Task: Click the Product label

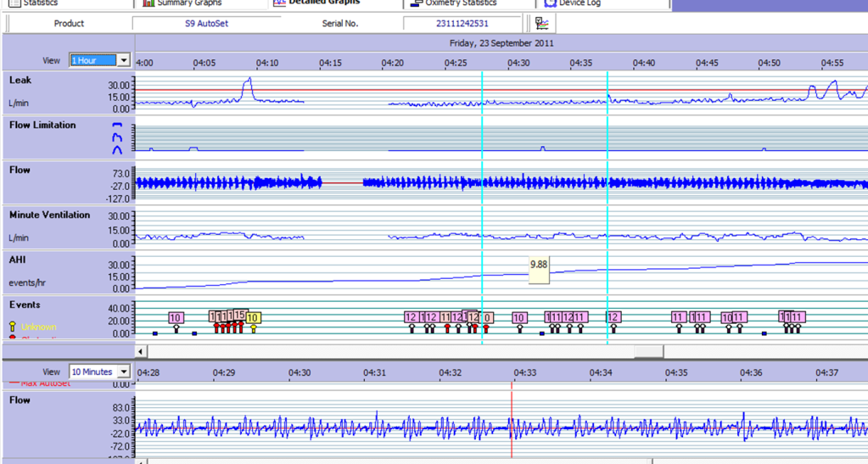Action: (69, 24)
